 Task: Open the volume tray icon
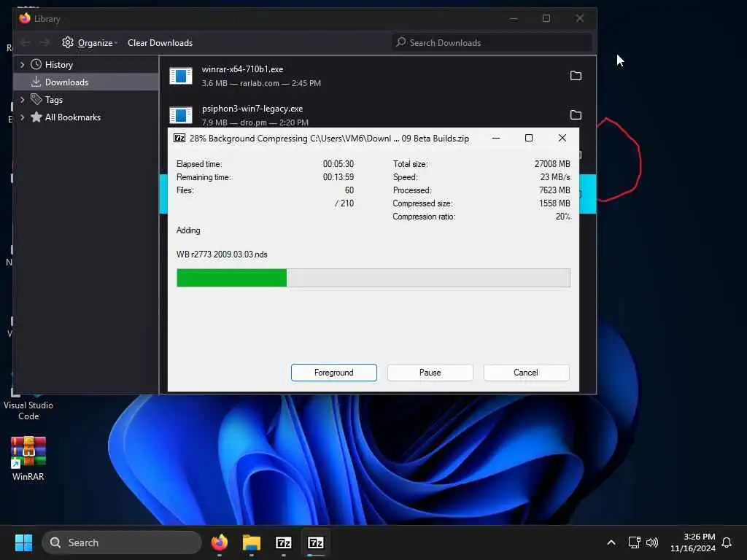(652, 542)
